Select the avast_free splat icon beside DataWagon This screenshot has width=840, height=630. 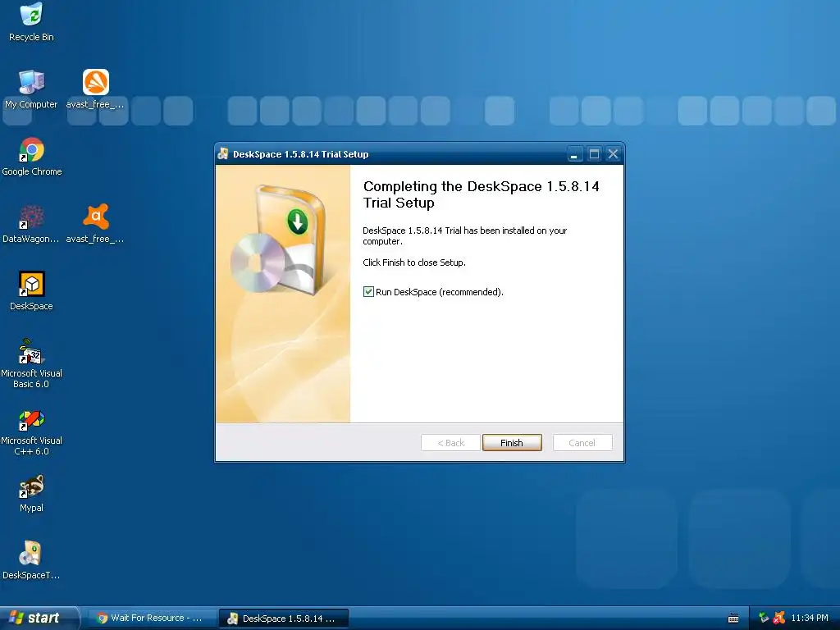tap(95, 224)
